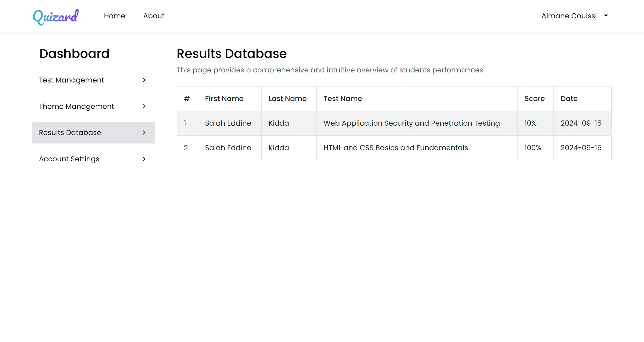Click the chevron beside Results Database

(x=144, y=133)
